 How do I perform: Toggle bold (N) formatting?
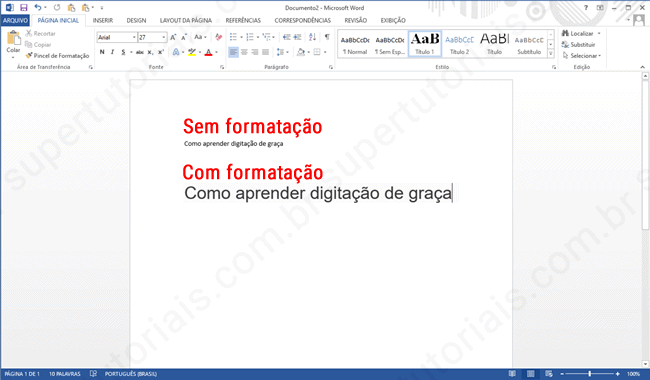point(102,52)
